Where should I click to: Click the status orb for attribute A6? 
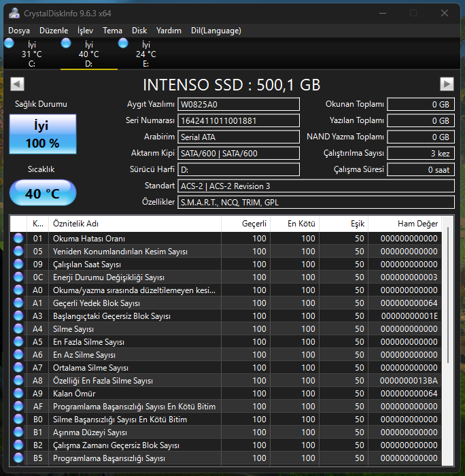coord(18,354)
